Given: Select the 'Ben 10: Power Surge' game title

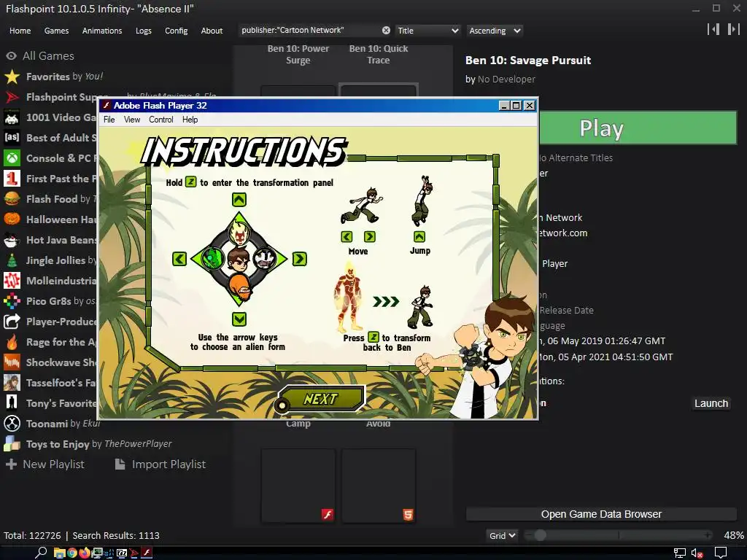Looking at the screenshot, I should pos(298,54).
